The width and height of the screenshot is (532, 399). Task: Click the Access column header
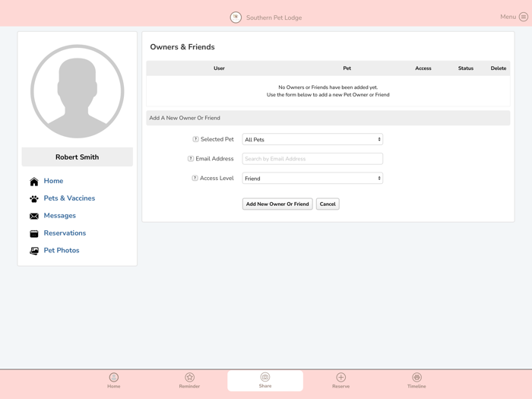pos(423,68)
